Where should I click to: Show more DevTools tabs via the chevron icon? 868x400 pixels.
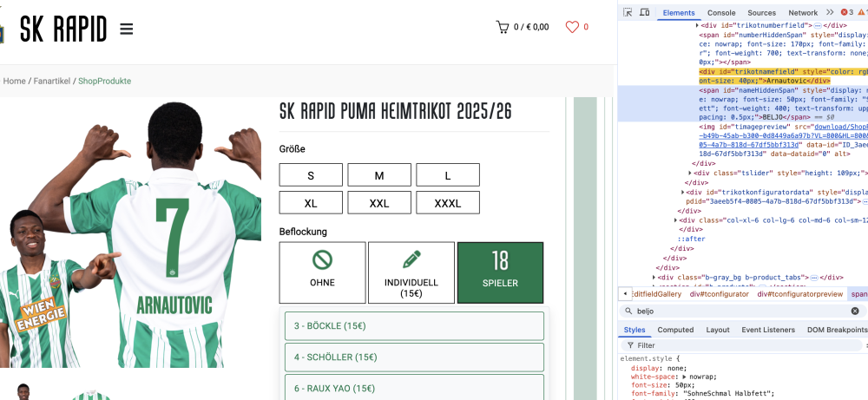click(x=829, y=12)
